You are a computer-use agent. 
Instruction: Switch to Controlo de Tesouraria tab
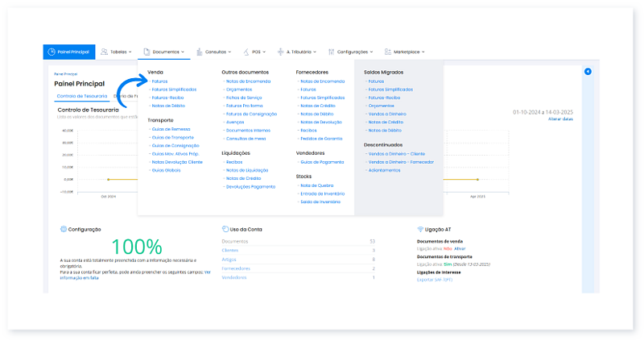(x=76, y=96)
